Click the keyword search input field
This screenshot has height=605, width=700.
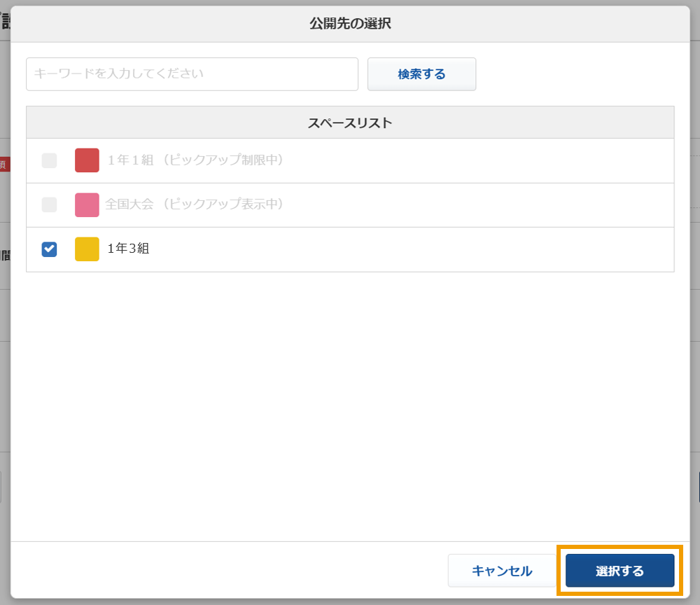(192, 74)
